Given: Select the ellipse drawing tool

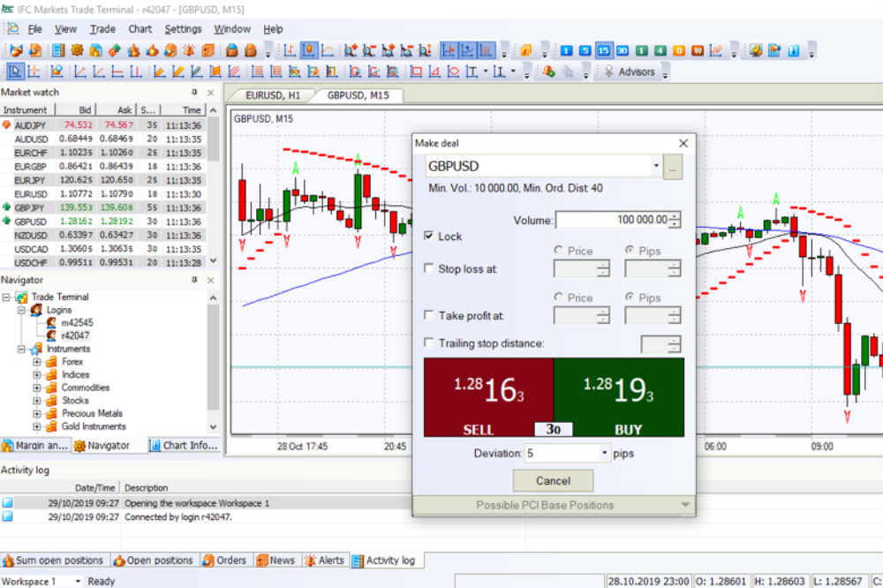Looking at the screenshot, I should pyautogui.click(x=453, y=72).
